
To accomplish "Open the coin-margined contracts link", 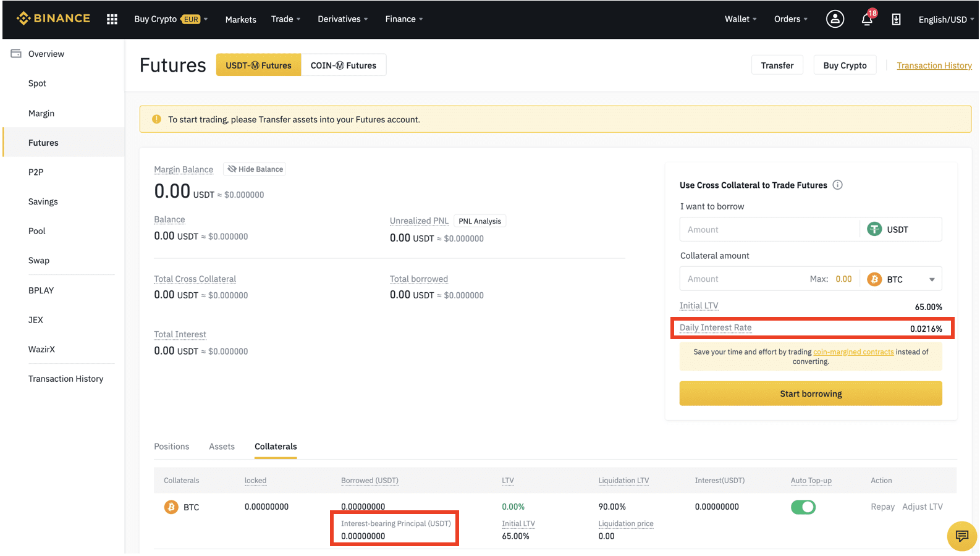I will click(x=853, y=352).
